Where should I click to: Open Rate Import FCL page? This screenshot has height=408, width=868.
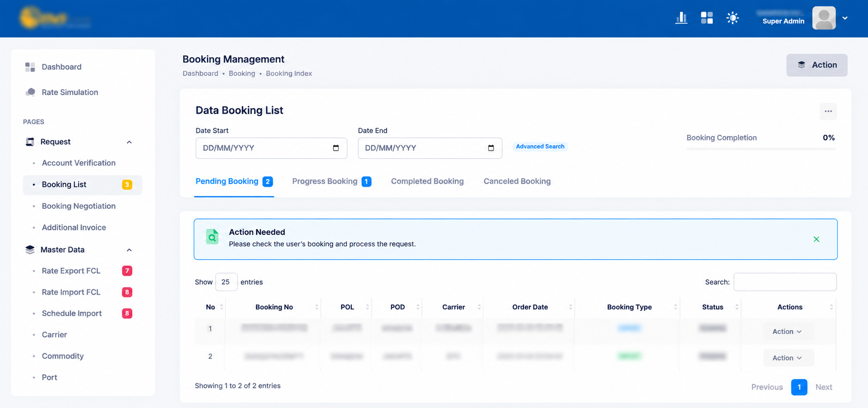71,292
